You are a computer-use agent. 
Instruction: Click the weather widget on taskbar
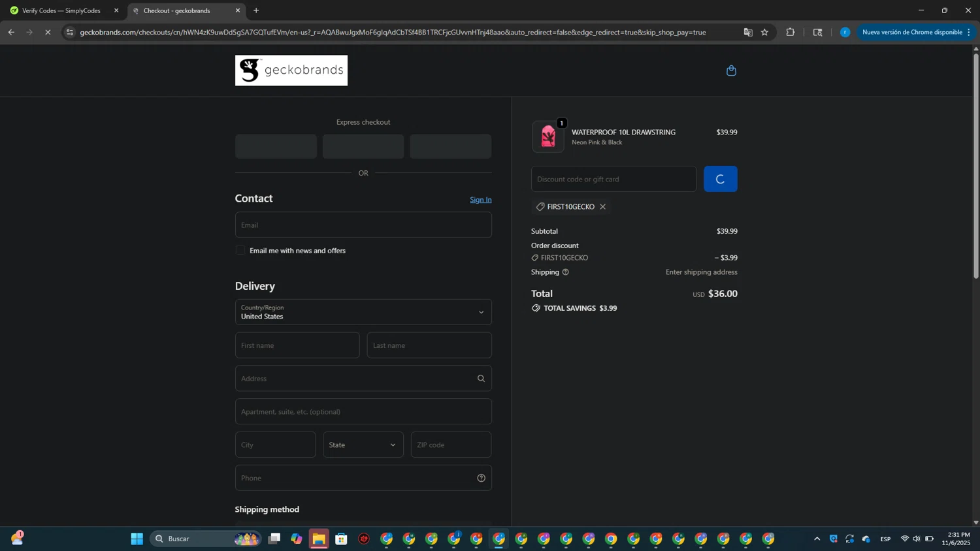tap(17, 539)
